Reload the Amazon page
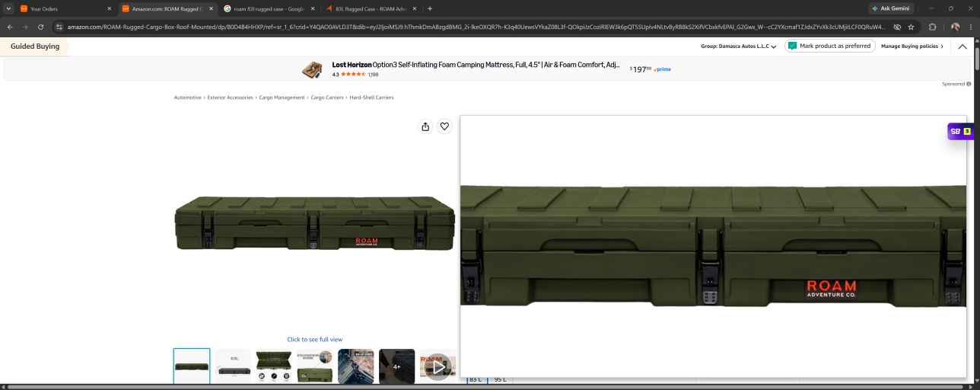Image resolution: width=980 pixels, height=390 pixels. pos(40,27)
